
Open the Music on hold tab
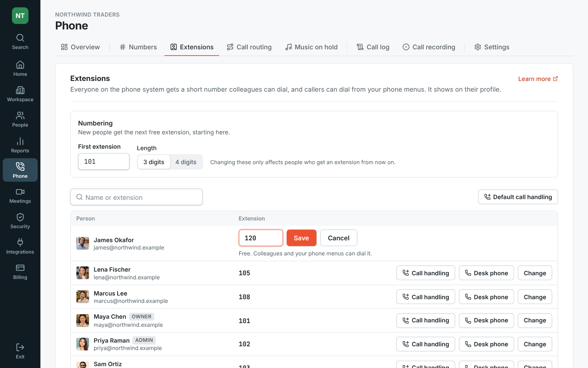pyautogui.click(x=311, y=47)
